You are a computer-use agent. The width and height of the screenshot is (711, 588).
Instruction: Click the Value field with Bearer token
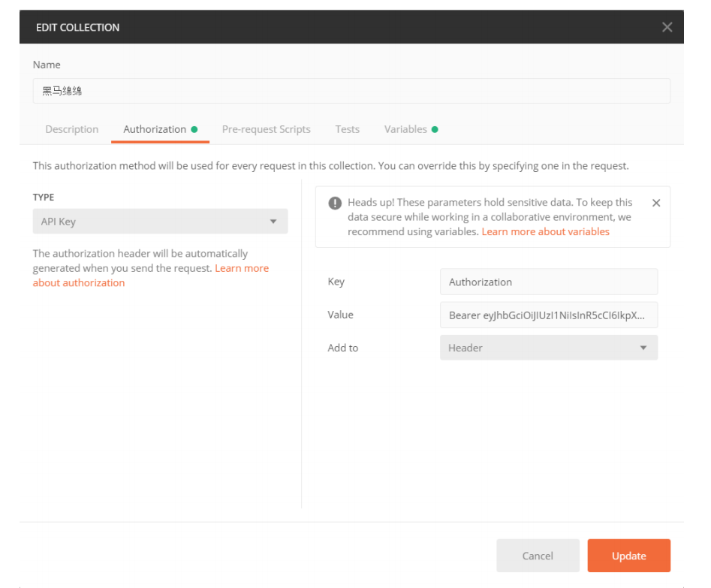549,315
